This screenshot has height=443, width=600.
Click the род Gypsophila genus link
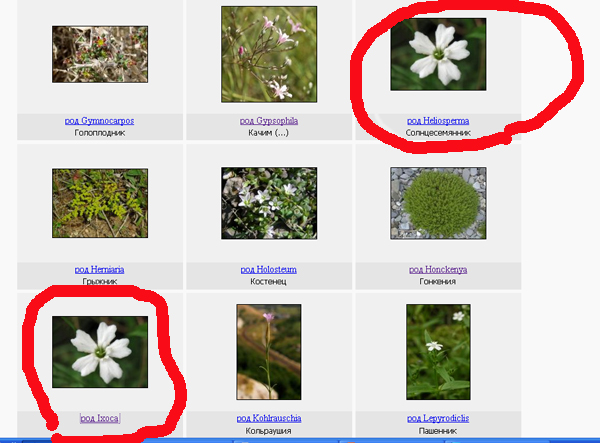(268, 121)
